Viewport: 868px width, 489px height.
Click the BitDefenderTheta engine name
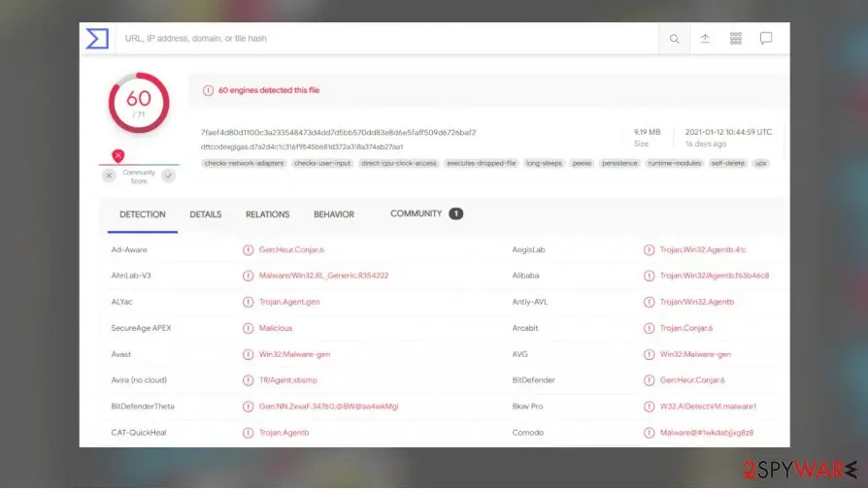pos(143,407)
